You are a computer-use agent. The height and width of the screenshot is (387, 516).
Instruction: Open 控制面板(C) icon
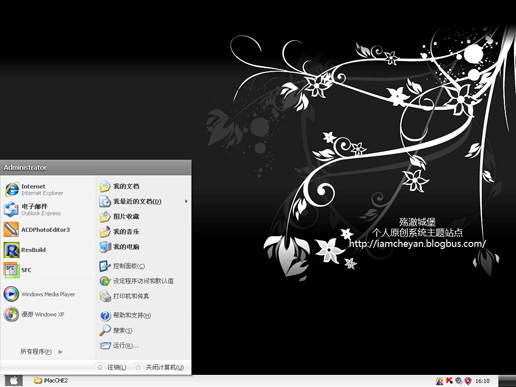(105, 266)
